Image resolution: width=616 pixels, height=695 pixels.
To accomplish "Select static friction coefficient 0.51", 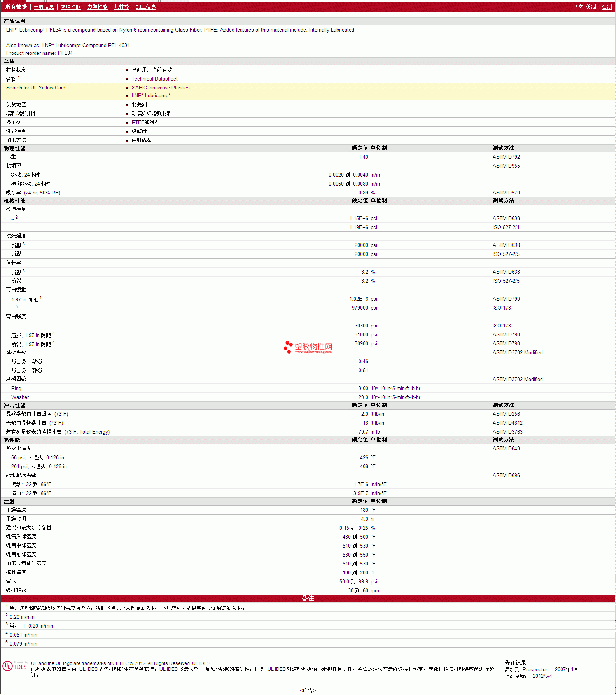I will click(363, 370).
